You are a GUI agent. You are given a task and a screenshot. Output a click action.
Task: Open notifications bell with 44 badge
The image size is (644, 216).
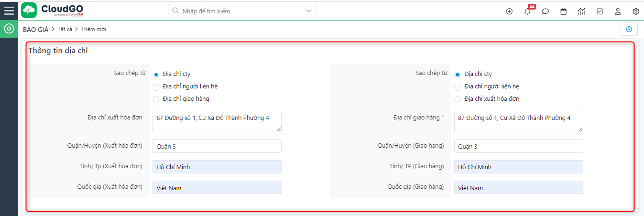click(527, 11)
